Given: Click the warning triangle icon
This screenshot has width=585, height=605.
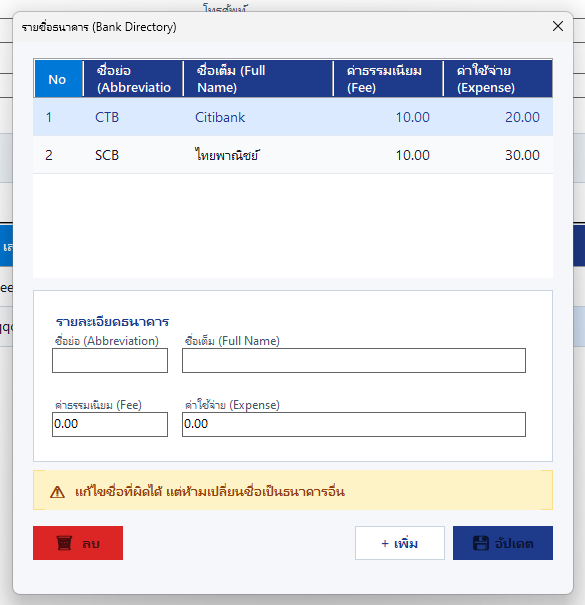Looking at the screenshot, I should (x=57, y=492).
